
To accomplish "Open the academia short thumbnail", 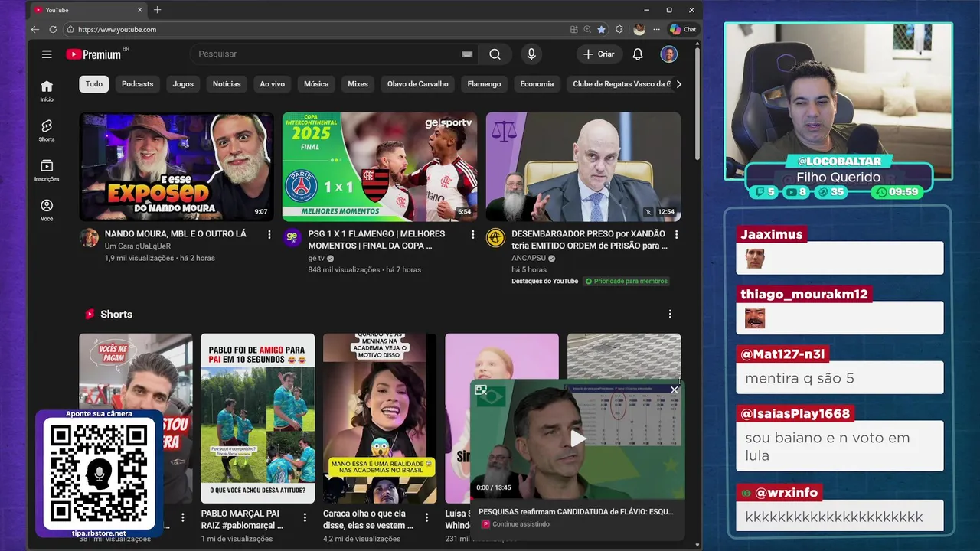I will click(380, 418).
